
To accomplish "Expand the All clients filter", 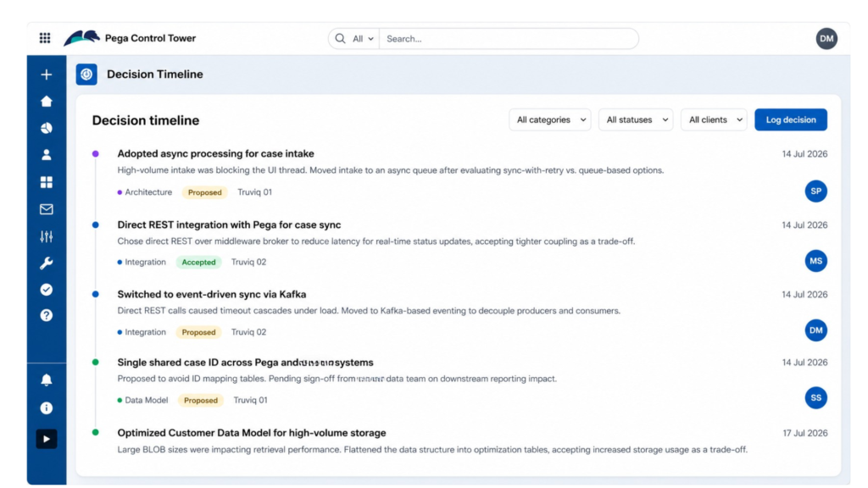I will 714,119.
